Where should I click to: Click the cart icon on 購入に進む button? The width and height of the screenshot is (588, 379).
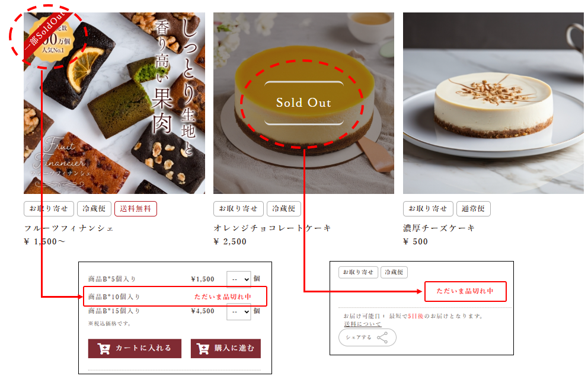[203, 349]
